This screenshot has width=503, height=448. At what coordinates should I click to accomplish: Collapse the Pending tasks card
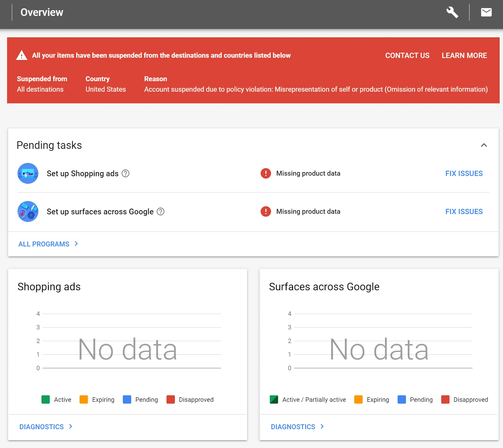[484, 145]
